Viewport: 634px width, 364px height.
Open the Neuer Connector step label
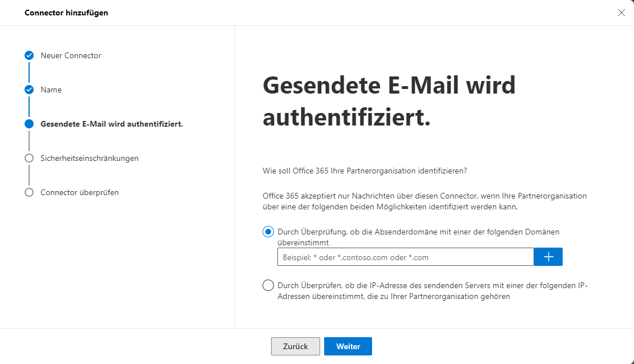71,55
